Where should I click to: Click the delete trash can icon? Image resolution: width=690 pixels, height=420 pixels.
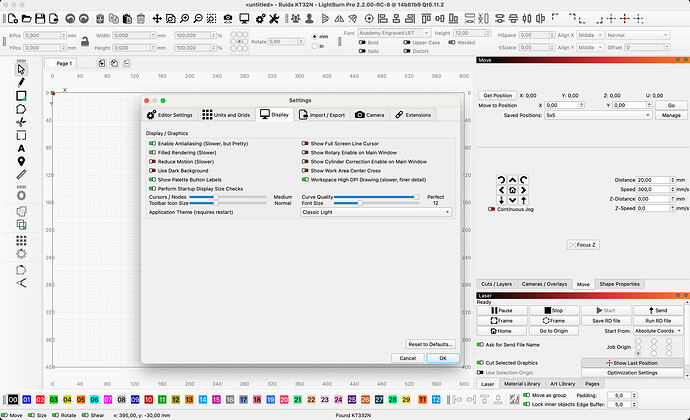pyautogui.click(x=141, y=18)
